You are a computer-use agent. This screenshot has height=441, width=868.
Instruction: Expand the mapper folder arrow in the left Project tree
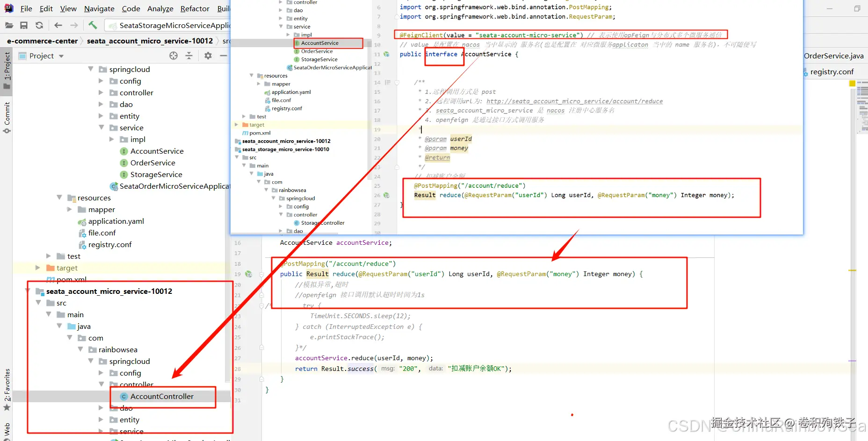click(70, 209)
